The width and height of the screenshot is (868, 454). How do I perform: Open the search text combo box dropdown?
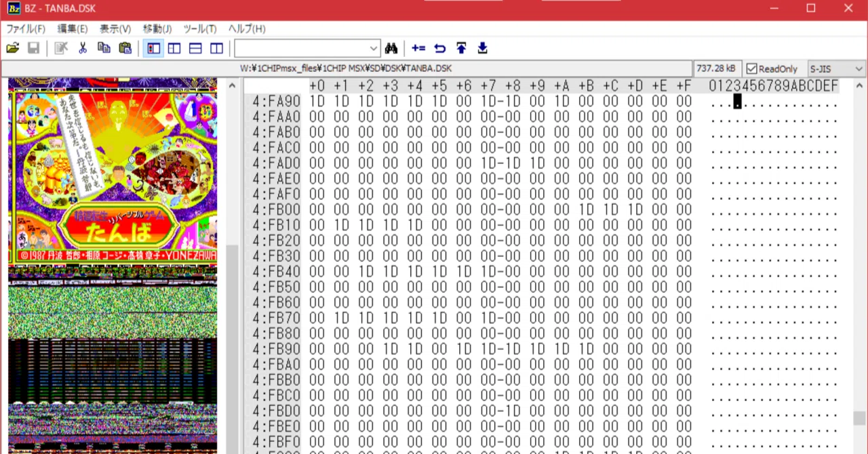pyautogui.click(x=374, y=48)
